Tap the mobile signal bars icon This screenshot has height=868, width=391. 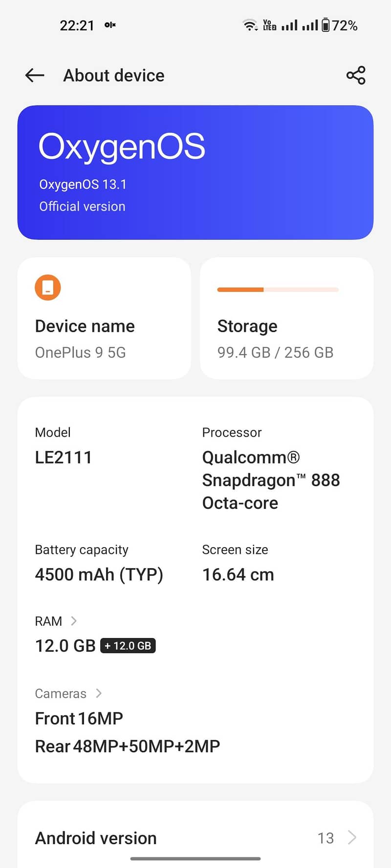tap(289, 25)
